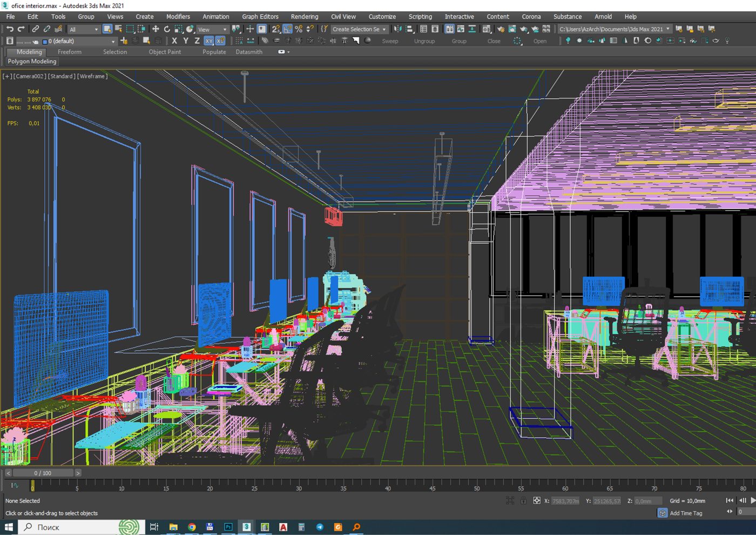The height and width of the screenshot is (535, 756).
Task: Click the [Standard] viewport label
Action: tap(62, 76)
